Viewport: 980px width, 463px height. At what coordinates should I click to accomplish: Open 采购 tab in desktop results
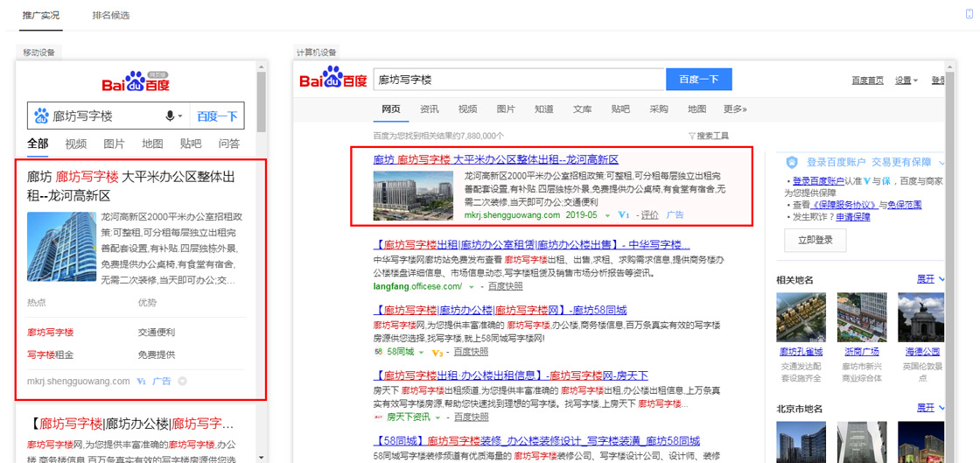tap(659, 109)
